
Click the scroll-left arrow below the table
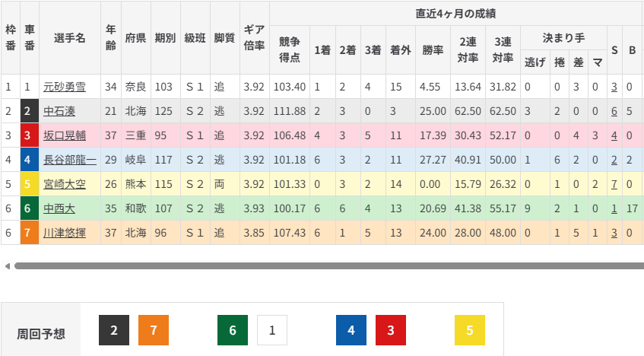(8, 266)
